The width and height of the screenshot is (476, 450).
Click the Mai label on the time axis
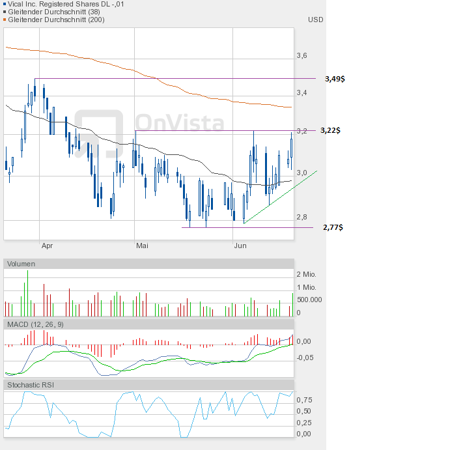coord(142,246)
